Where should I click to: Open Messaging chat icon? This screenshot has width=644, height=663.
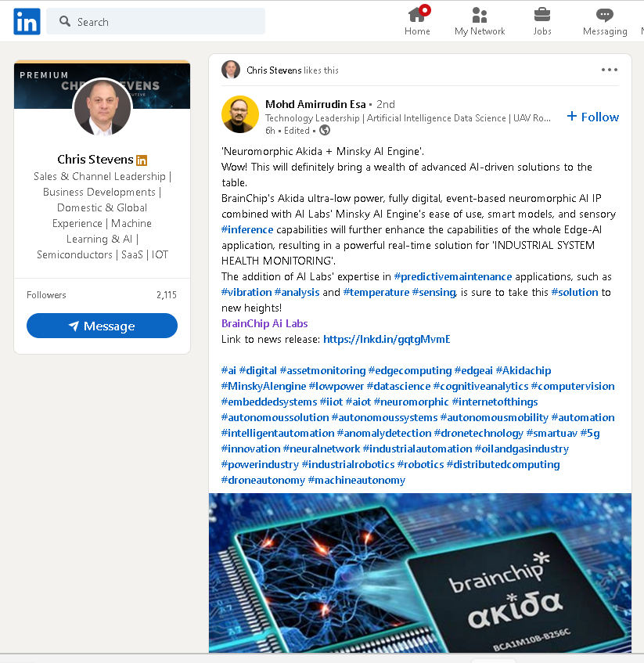pyautogui.click(x=604, y=16)
